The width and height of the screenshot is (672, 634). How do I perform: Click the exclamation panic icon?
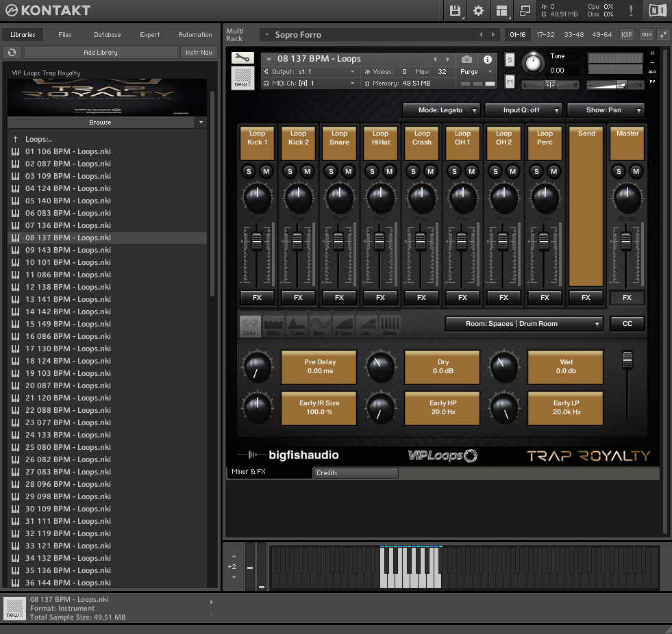coord(631,10)
